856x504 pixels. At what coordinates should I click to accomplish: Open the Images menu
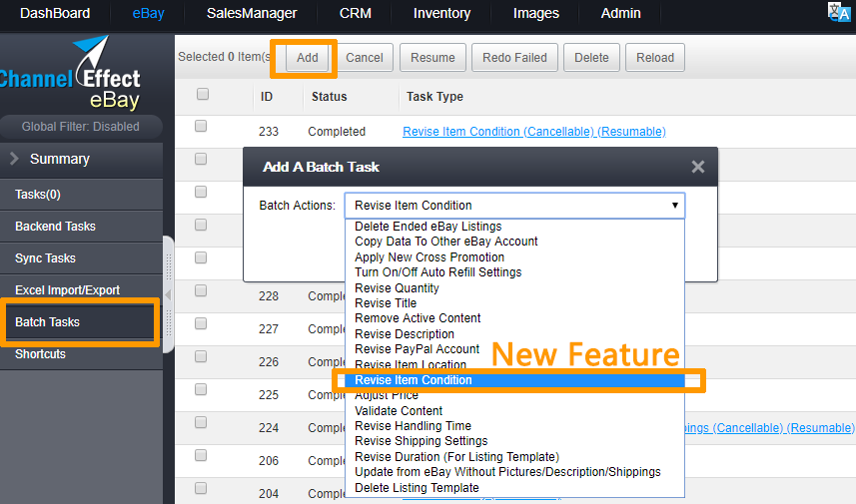tap(536, 13)
